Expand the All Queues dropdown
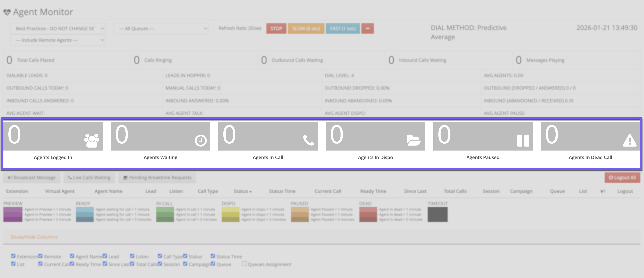 tap(161, 28)
